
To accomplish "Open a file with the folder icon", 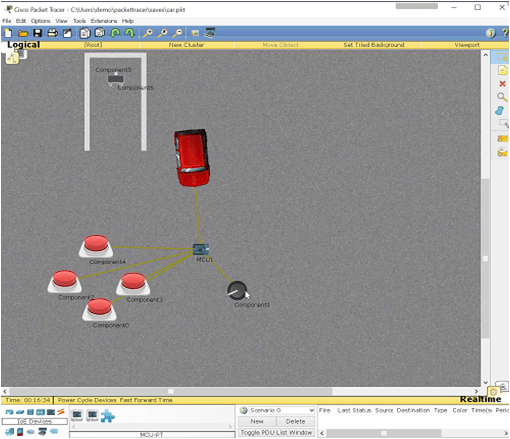I will (23, 33).
